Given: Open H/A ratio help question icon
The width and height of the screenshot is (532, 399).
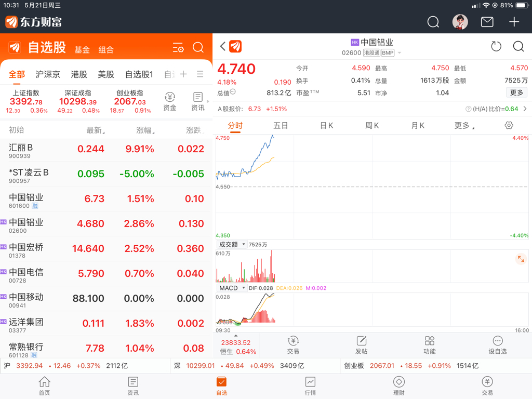Looking at the screenshot, I should pos(468,109).
